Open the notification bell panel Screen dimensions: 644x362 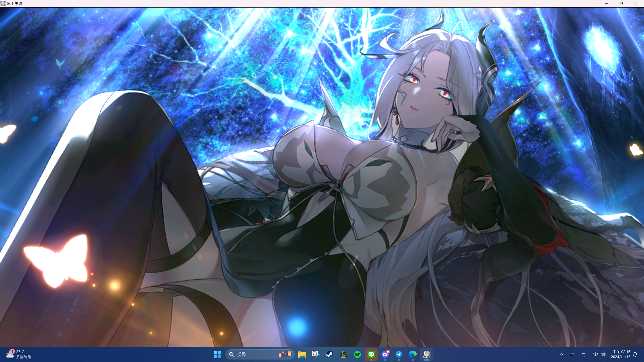[x=635, y=354]
